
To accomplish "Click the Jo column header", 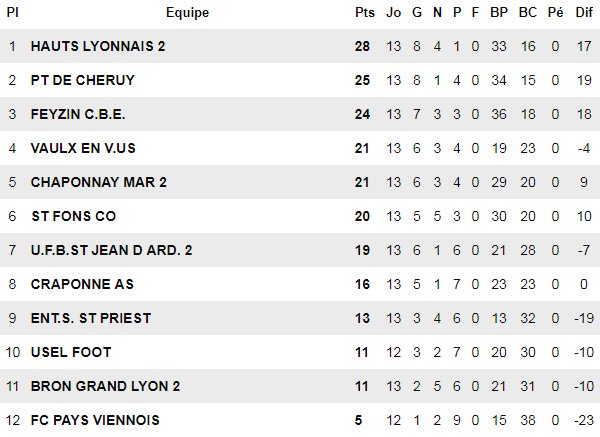I will [x=393, y=13].
